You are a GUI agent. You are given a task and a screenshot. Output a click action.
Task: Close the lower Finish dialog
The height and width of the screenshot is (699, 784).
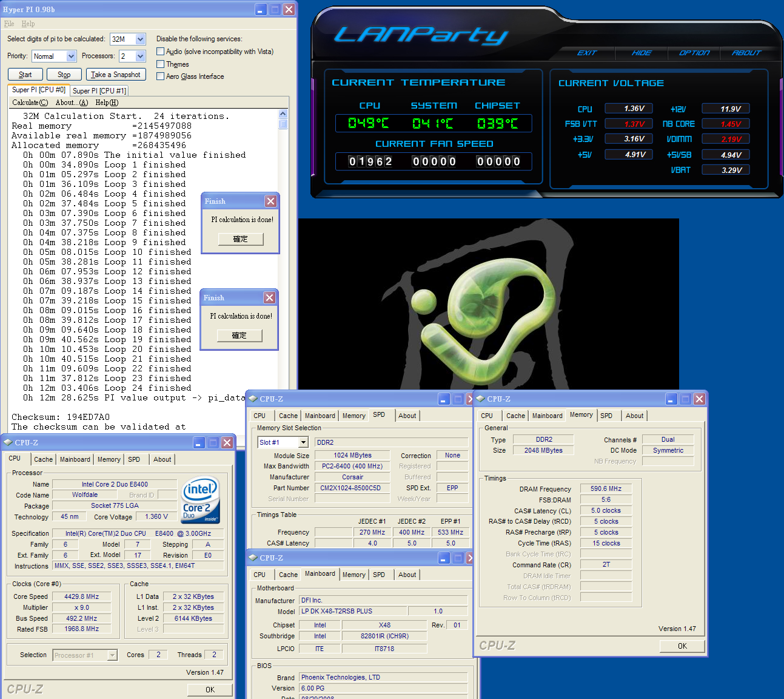(269, 298)
